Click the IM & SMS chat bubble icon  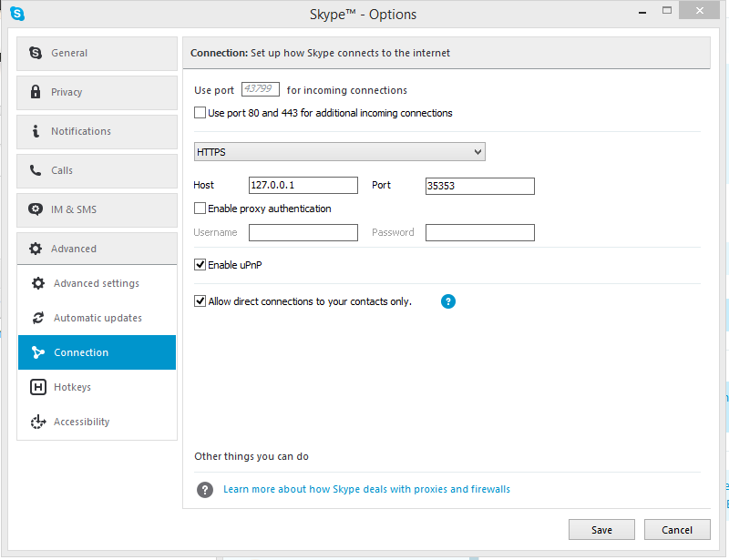[36, 209]
